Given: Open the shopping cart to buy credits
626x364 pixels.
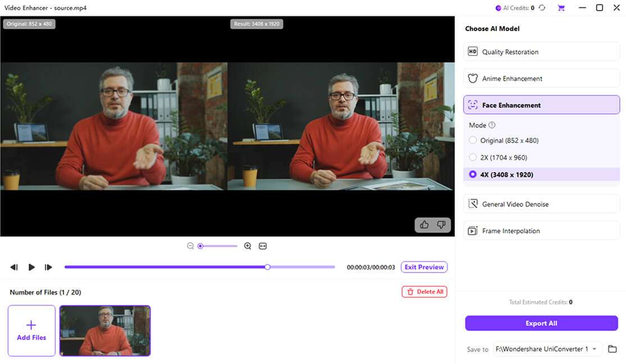Looking at the screenshot, I should click(x=560, y=8).
